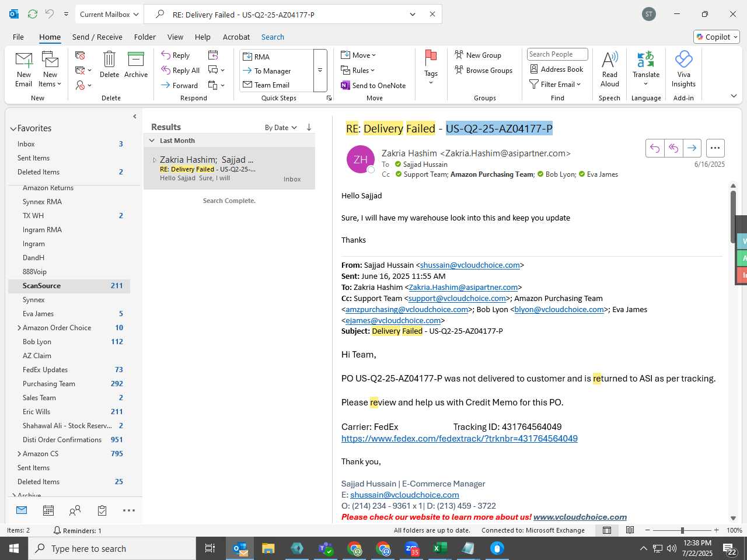Open the Zakria Hashim email result
747x560 pixels.
[x=229, y=169]
